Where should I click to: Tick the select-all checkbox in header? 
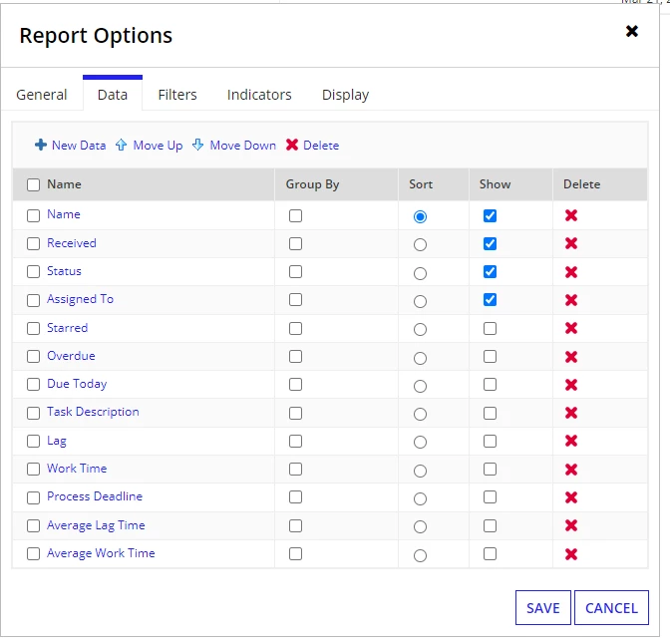coord(33,184)
